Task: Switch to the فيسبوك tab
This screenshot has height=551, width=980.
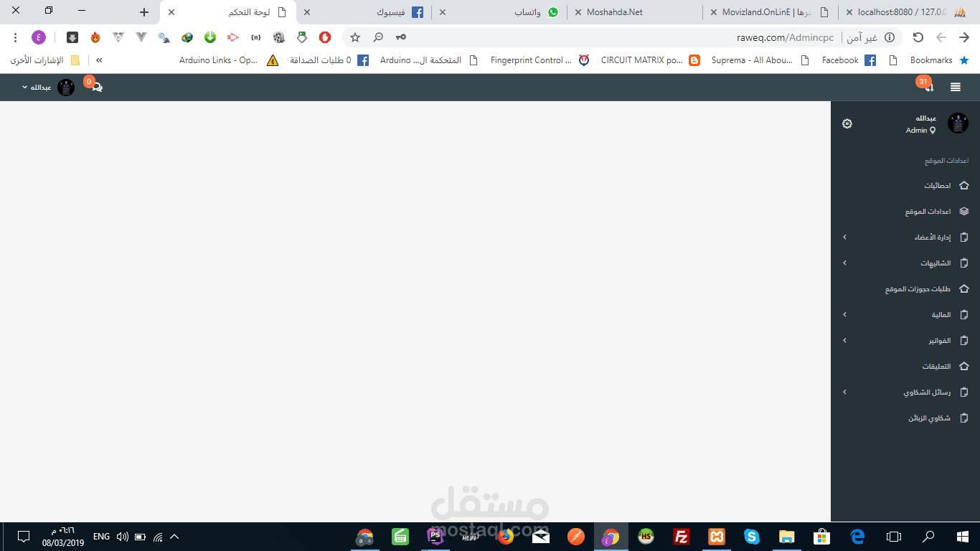Action: 365,12
